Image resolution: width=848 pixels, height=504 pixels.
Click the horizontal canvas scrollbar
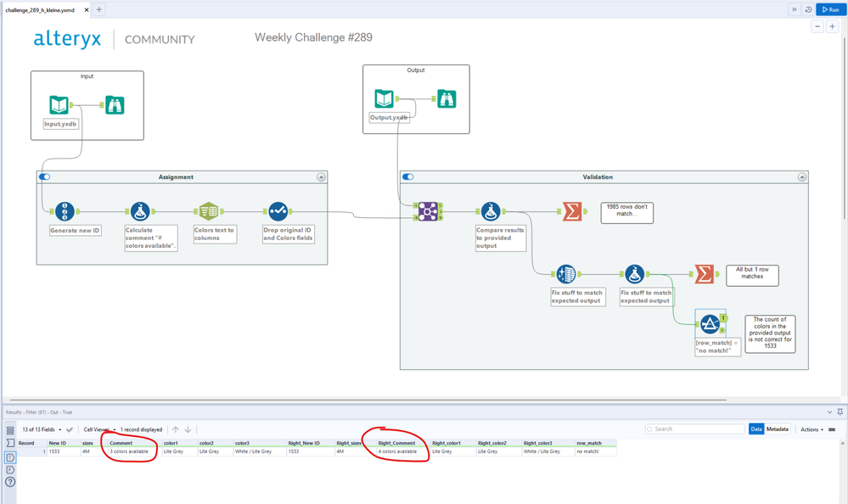(x=368, y=400)
